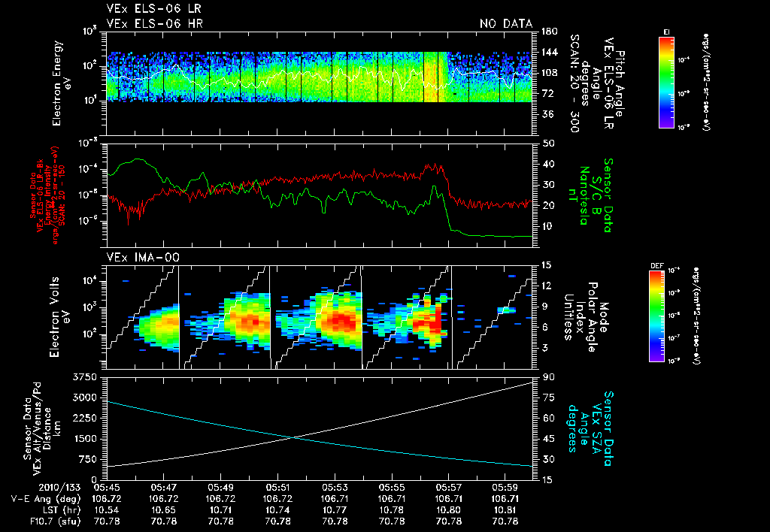This screenshot has height=532, width=770.
Task: Click the 180 pitch angle tick
Action: pyautogui.click(x=550, y=32)
